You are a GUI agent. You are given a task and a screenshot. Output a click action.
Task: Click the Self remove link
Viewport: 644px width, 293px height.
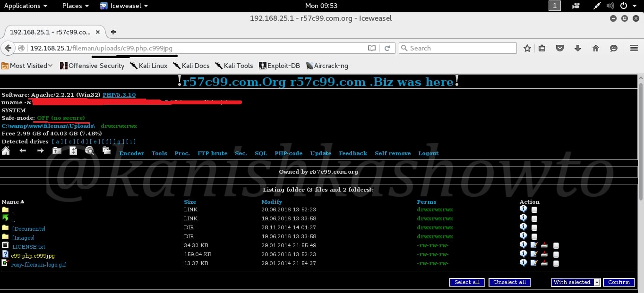pos(393,153)
